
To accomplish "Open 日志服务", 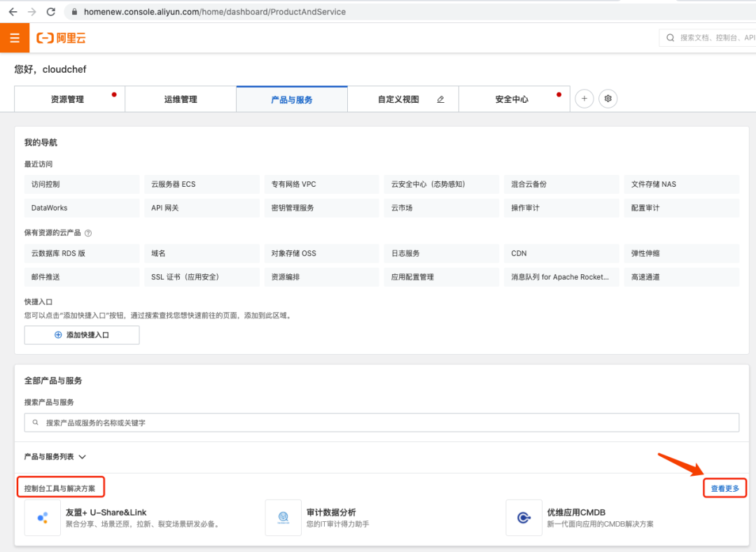I will pyautogui.click(x=441, y=253).
